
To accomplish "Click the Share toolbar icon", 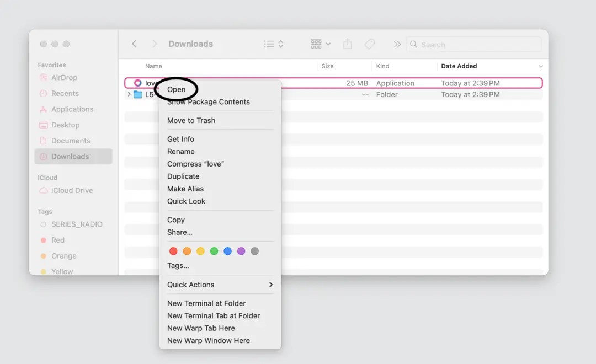I will click(347, 44).
